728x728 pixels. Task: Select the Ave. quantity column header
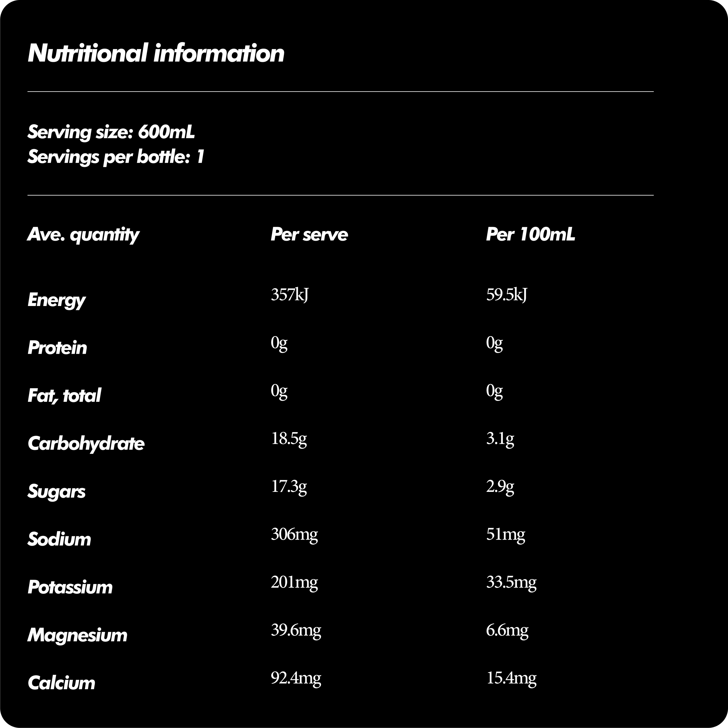[x=83, y=235]
